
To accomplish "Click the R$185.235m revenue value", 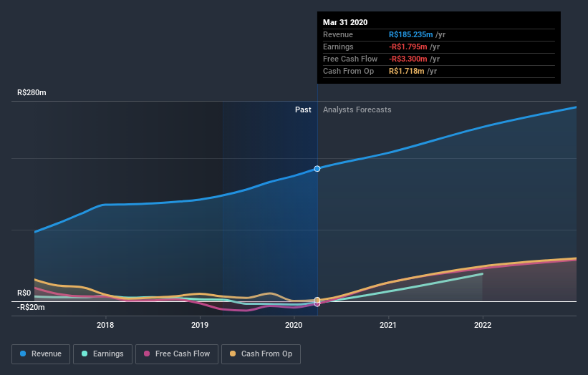I will tap(410, 34).
